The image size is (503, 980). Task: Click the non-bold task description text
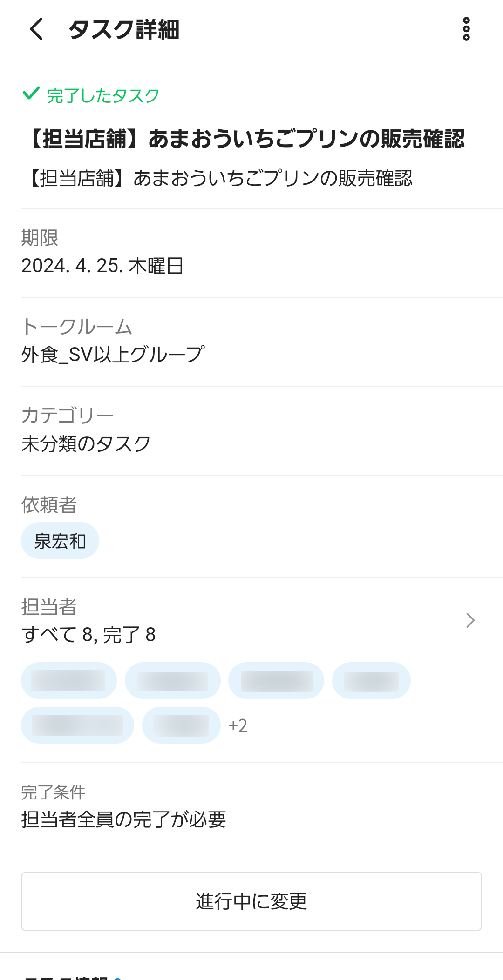click(219, 178)
